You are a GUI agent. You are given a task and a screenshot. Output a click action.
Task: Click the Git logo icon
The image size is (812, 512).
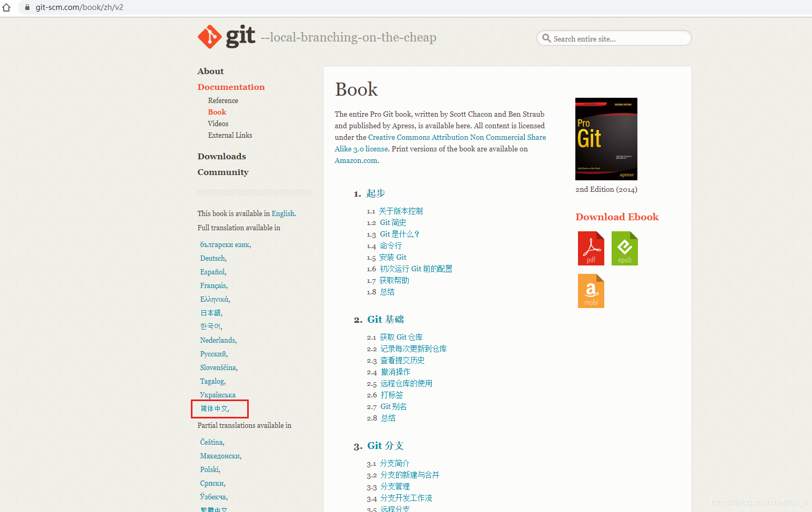point(209,37)
